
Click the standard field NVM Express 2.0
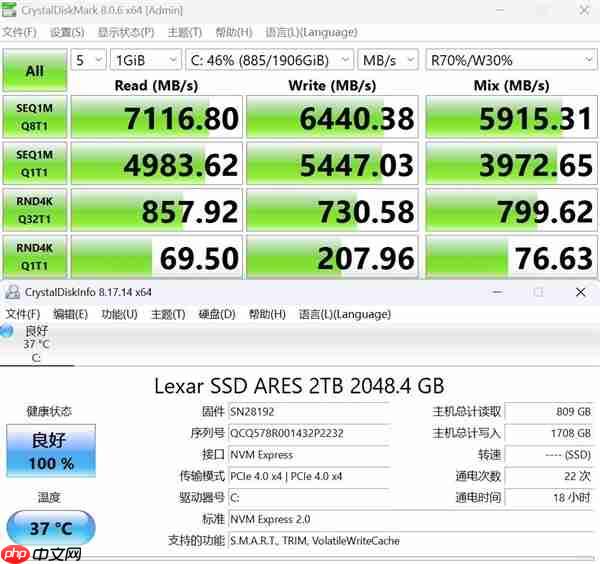point(411,519)
